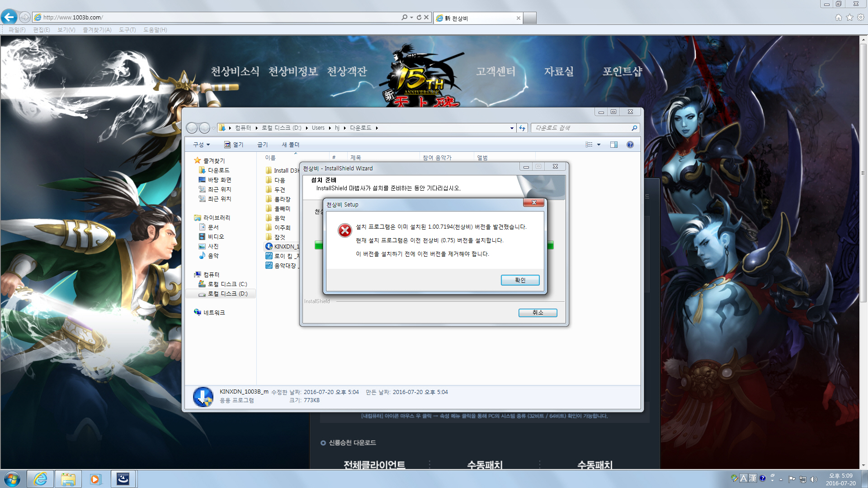Screen dimensions: 868x488
Task: Open the 구성 organize dropdown
Action: [x=201, y=145]
